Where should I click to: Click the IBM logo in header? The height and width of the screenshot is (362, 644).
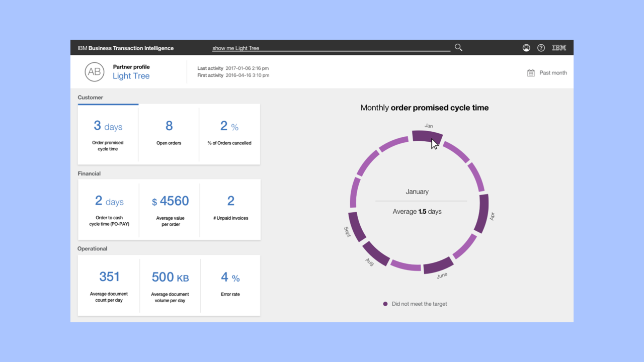(559, 48)
